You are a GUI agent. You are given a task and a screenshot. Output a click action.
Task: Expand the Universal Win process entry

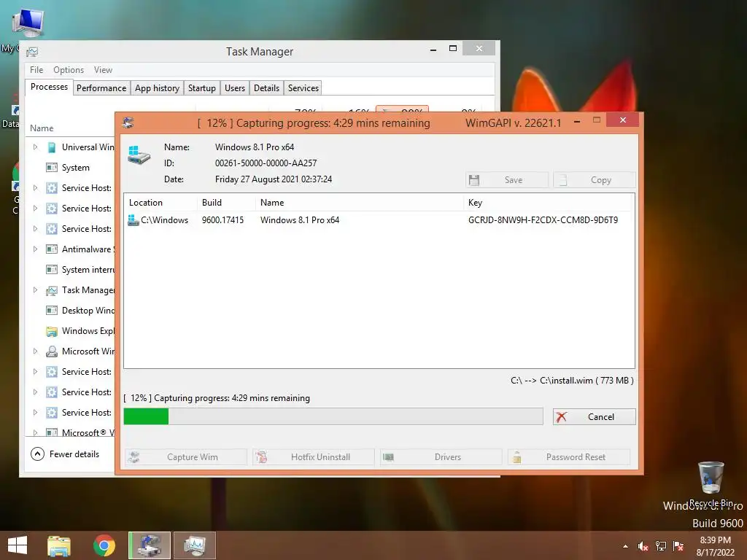(35, 147)
